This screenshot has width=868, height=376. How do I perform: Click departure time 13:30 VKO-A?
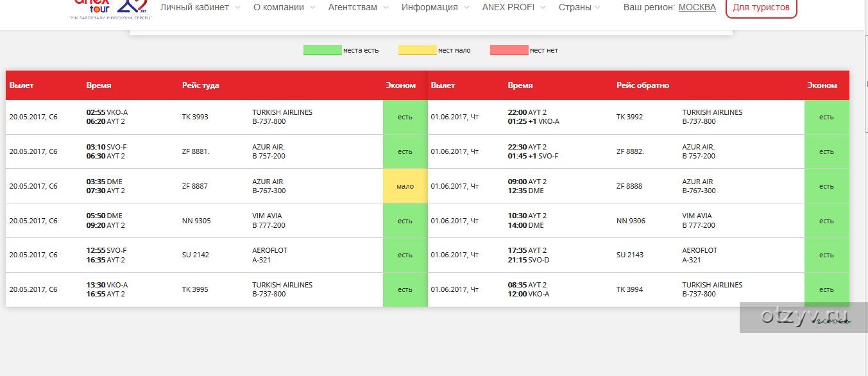coord(107,285)
